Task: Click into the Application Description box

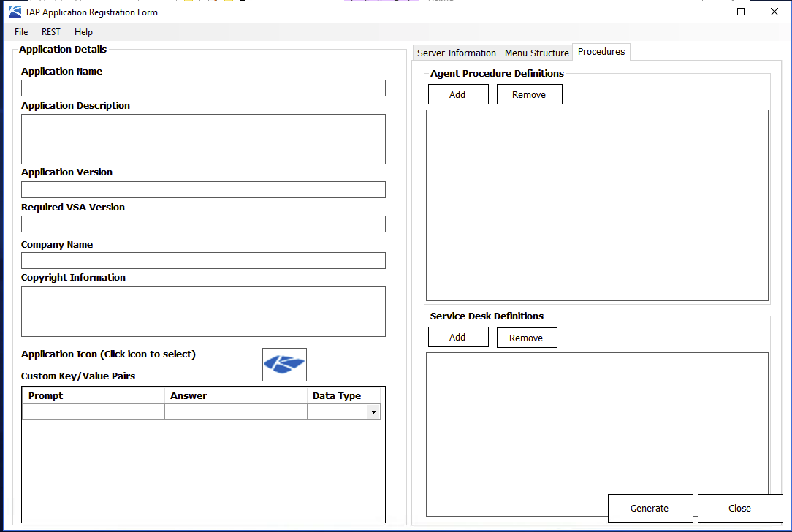Action: click(203, 139)
